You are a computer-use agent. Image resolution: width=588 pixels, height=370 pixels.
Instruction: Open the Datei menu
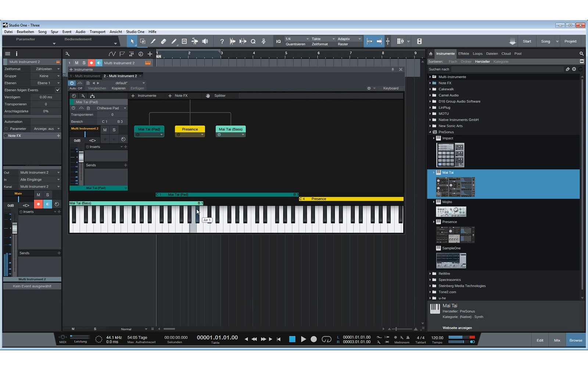(x=8, y=32)
